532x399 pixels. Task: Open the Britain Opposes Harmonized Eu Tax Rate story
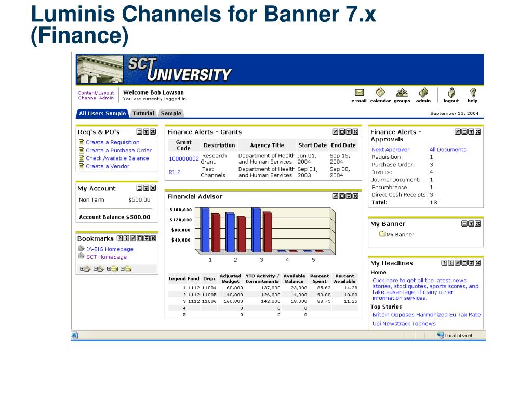427,314
